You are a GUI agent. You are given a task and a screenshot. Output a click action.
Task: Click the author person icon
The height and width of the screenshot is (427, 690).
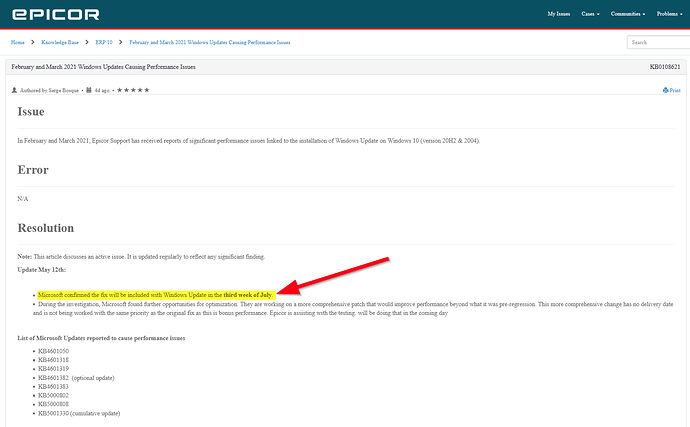pyautogui.click(x=14, y=90)
